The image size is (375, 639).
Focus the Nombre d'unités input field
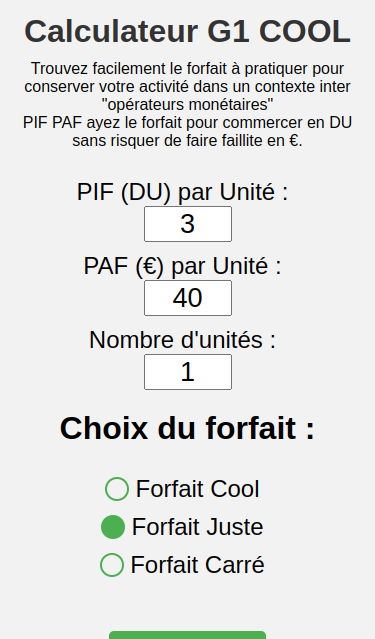point(188,372)
